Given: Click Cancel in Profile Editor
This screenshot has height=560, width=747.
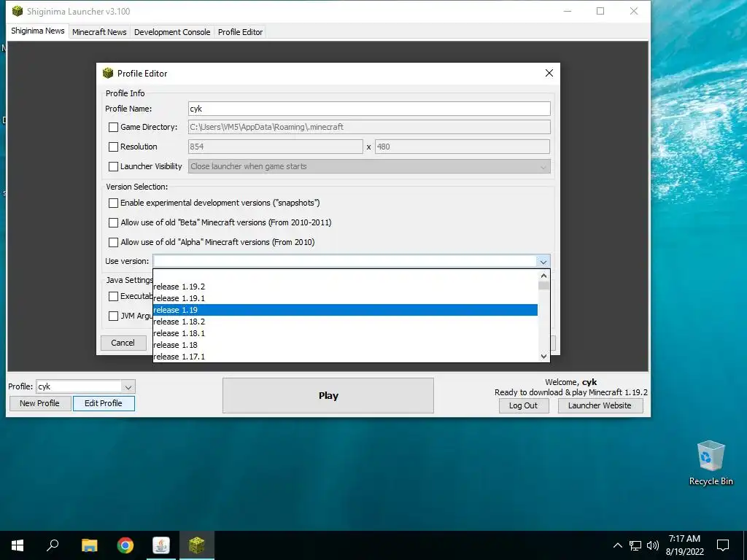Looking at the screenshot, I should (123, 343).
